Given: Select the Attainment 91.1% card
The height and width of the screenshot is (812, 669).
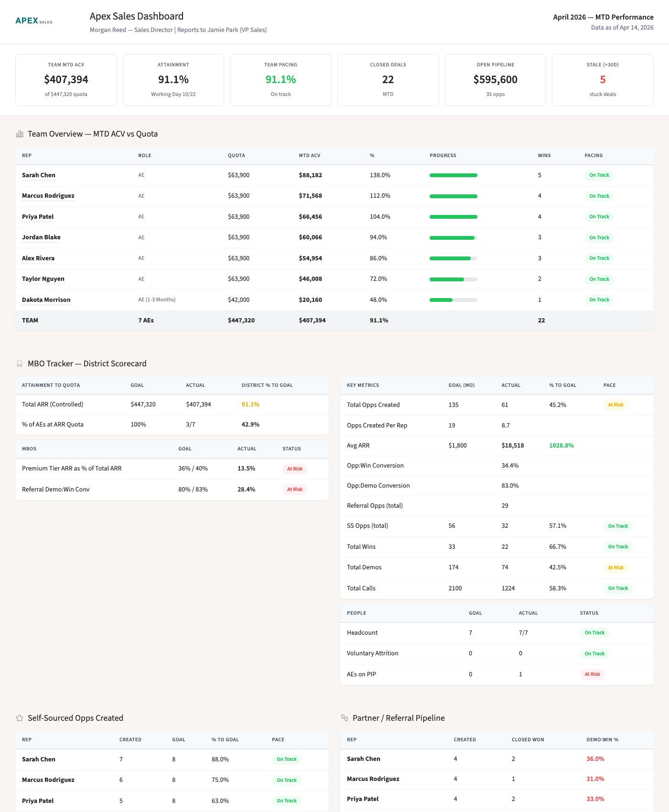Looking at the screenshot, I should (x=173, y=80).
